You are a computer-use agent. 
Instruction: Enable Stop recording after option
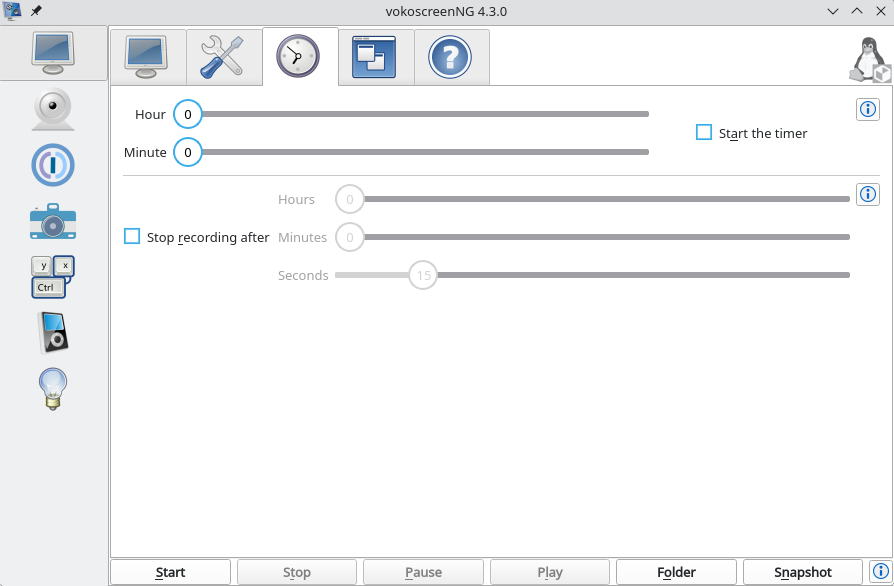click(131, 236)
